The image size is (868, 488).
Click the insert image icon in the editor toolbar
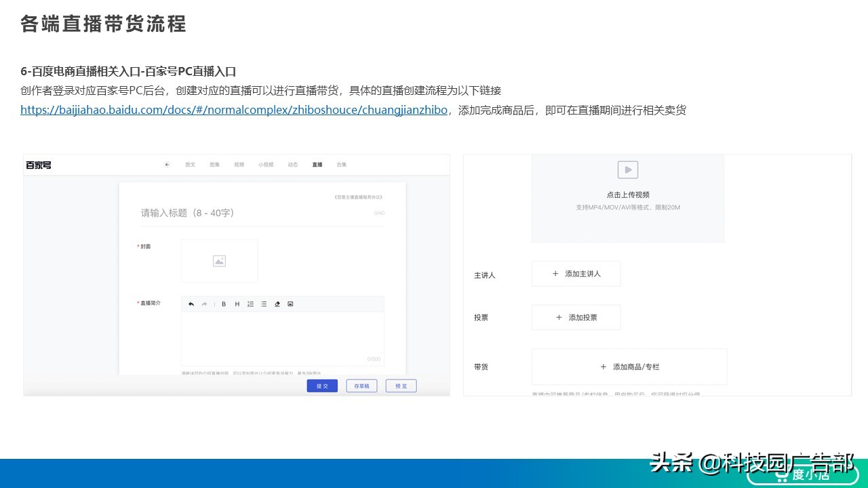click(x=290, y=304)
